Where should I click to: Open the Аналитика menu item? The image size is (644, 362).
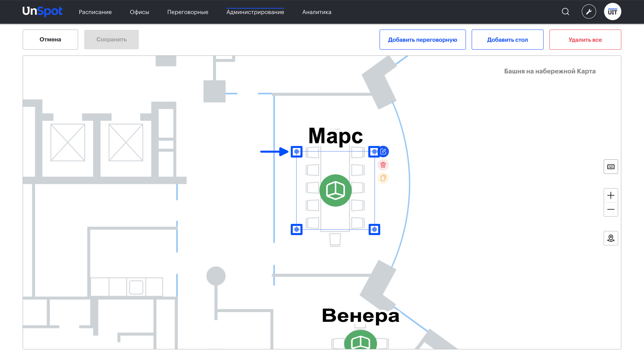[x=317, y=12]
